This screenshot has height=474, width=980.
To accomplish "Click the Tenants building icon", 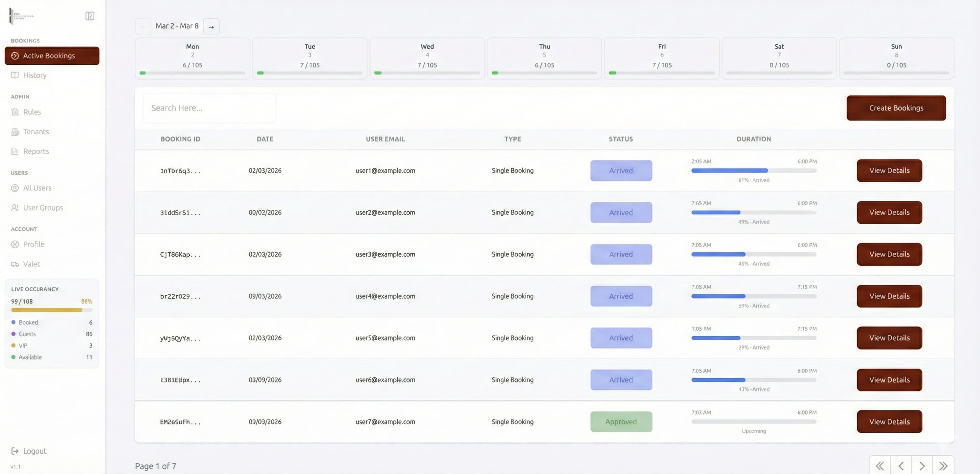I will (x=15, y=132).
